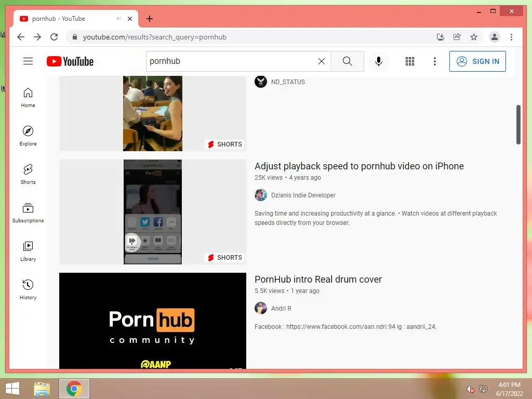Open the iPhone playback speed thumbnail
This screenshot has width=532, height=399.
[x=153, y=212]
